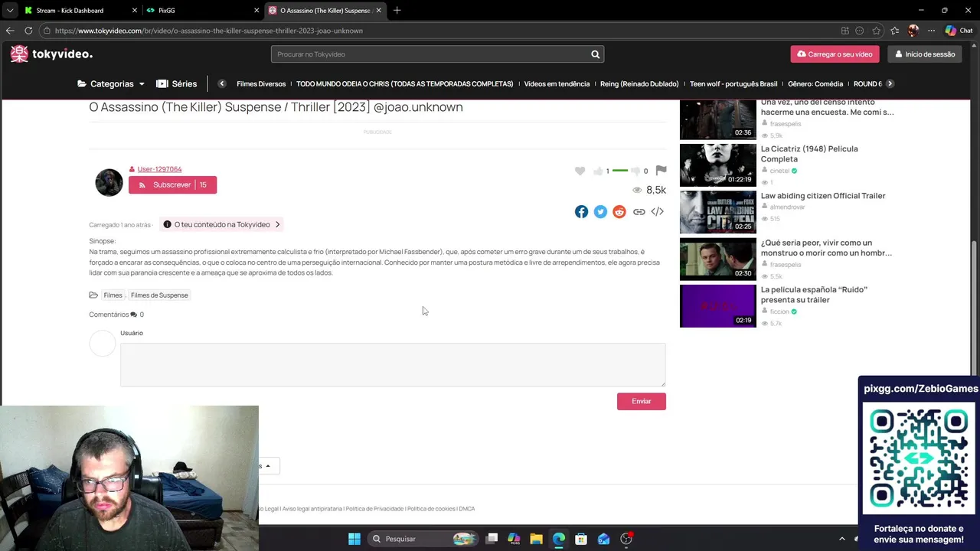Reload the page with refresh icon
Viewport: 980px width, 551px height.
(x=28, y=31)
